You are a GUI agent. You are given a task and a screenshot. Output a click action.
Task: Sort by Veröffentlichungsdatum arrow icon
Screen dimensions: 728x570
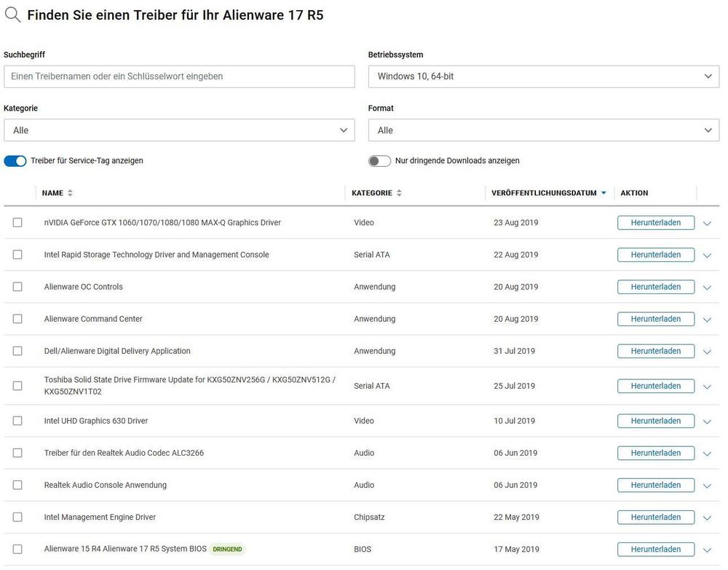pyautogui.click(x=604, y=193)
